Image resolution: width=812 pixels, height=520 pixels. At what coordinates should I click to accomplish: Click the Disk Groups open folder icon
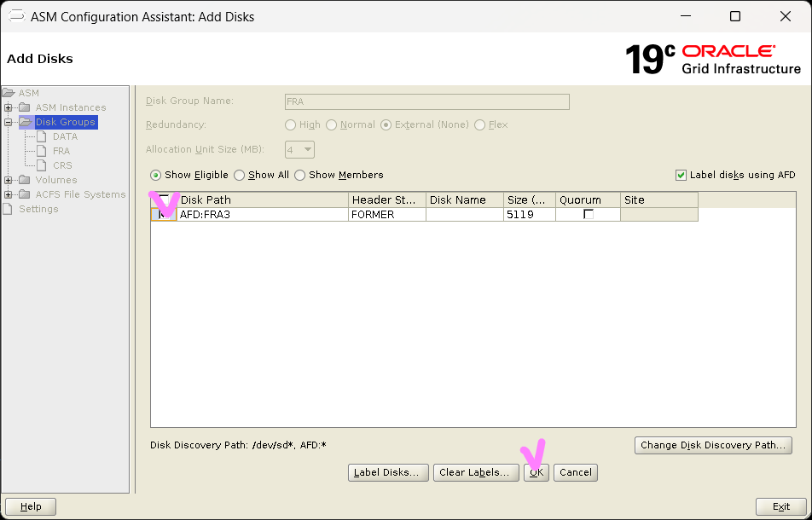(x=26, y=122)
